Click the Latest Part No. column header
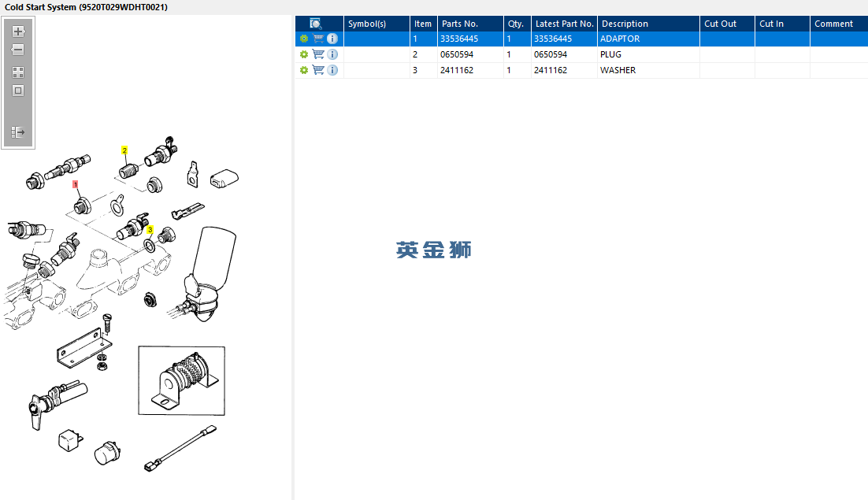The height and width of the screenshot is (500, 868). (564, 24)
